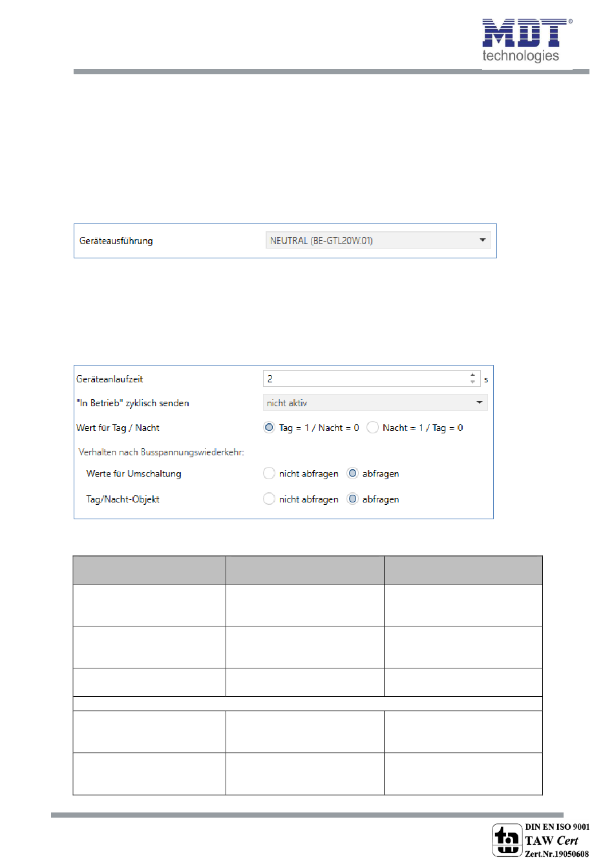This screenshot has height=868, width=614.
Task: Click the Geräteanlaufzeit value field
Action: pyautogui.click(x=372, y=379)
